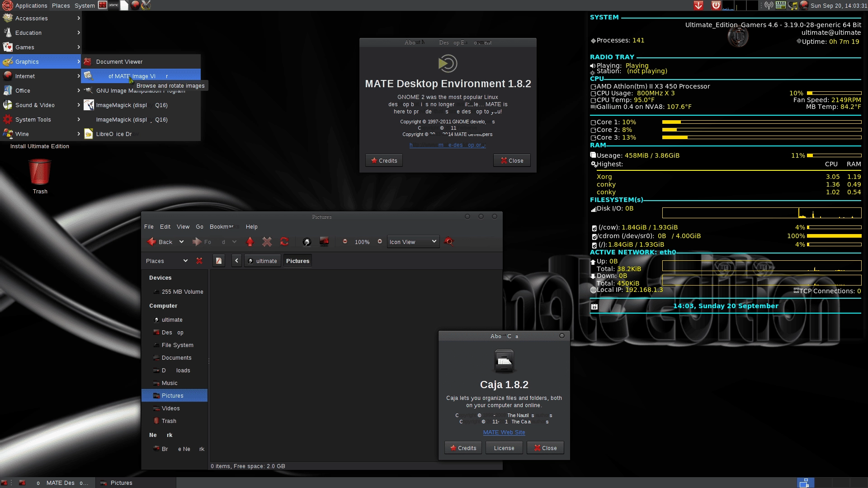
Task: Select Documents in Places sidebar
Action: [x=175, y=358]
